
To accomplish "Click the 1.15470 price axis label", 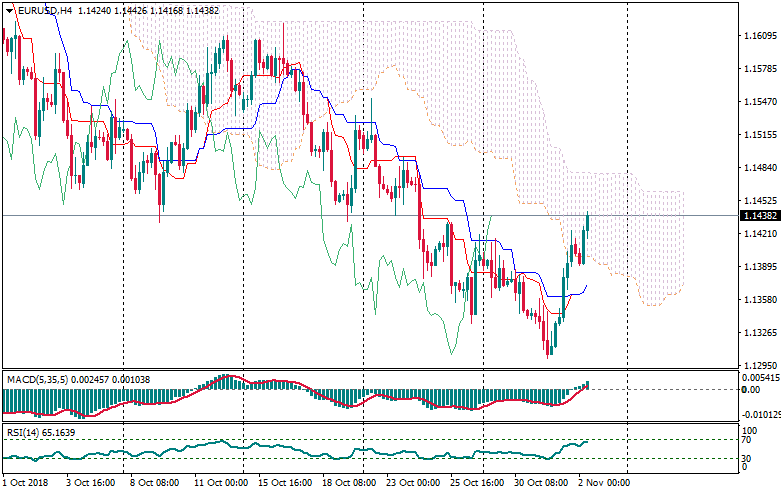I will pyautogui.click(x=761, y=102).
